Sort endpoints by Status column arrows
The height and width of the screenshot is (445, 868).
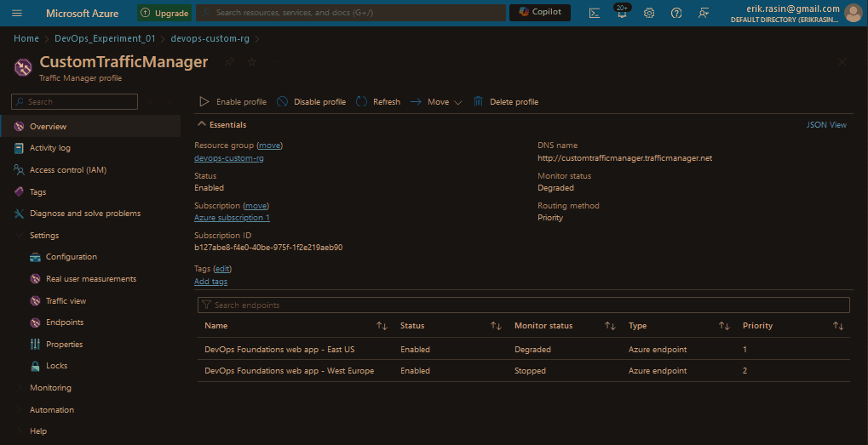coord(496,326)
